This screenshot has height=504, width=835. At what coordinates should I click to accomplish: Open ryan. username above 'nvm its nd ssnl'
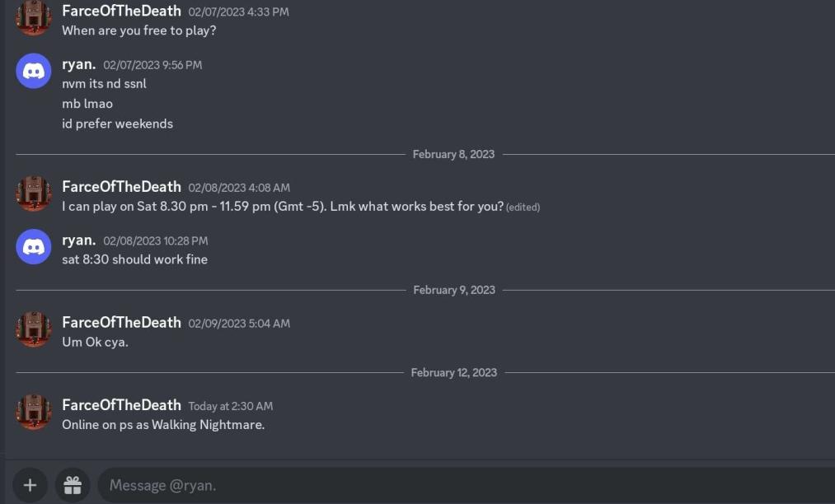click(79, 64)
